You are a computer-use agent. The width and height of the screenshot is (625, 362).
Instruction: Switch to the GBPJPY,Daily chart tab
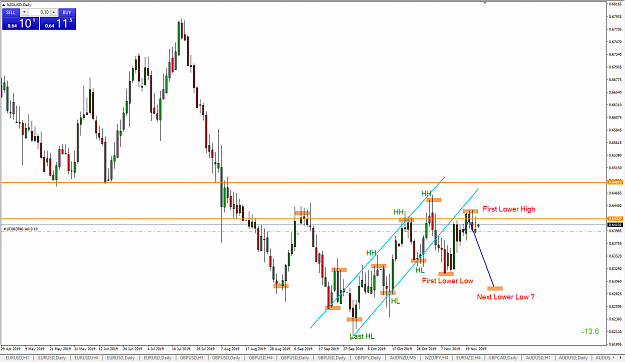click(368, 358)
